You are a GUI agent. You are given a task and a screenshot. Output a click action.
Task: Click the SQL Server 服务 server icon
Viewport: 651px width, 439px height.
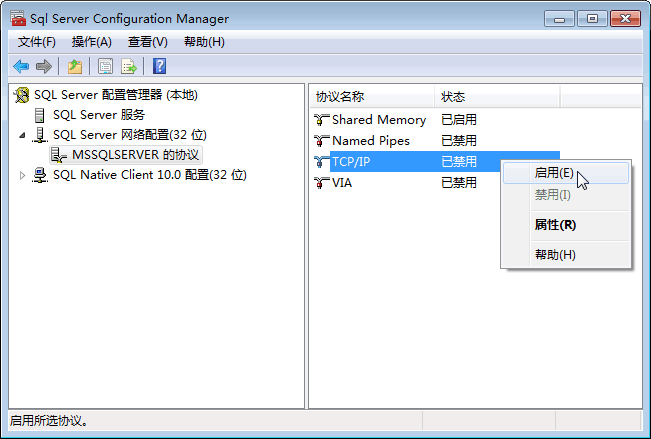pyautogui.click(x=39, y=115)
